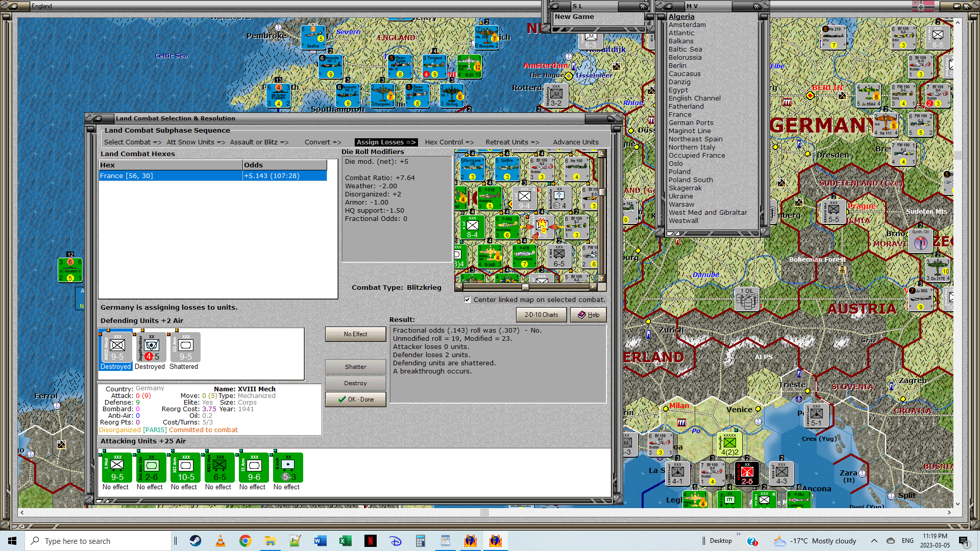Select the Hex Control subphase step
Viewport: 980px width, 551px height.
pyautogui.click(x=449, y=142)
